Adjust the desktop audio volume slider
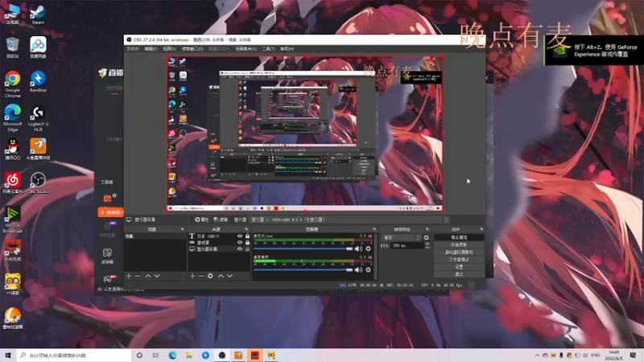The height and width of the screenshot is (362, 644). 303,269
